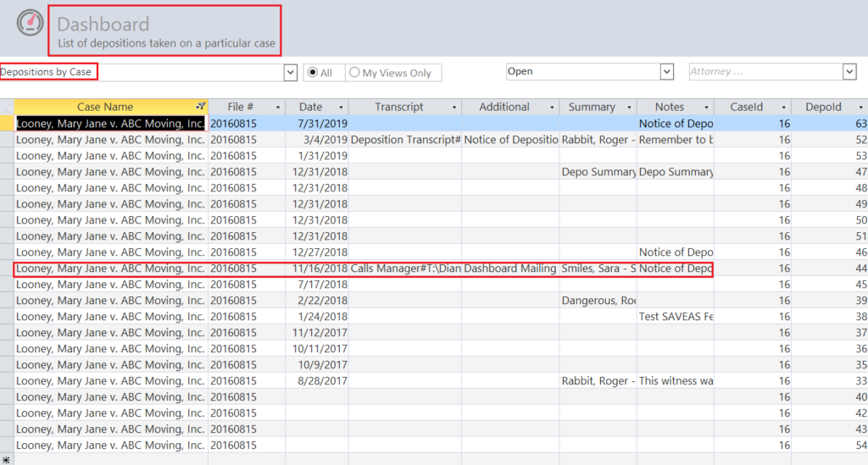868x465 pixels.
Task: Click the date cell 3/4/2019
Action: point(317,140)
